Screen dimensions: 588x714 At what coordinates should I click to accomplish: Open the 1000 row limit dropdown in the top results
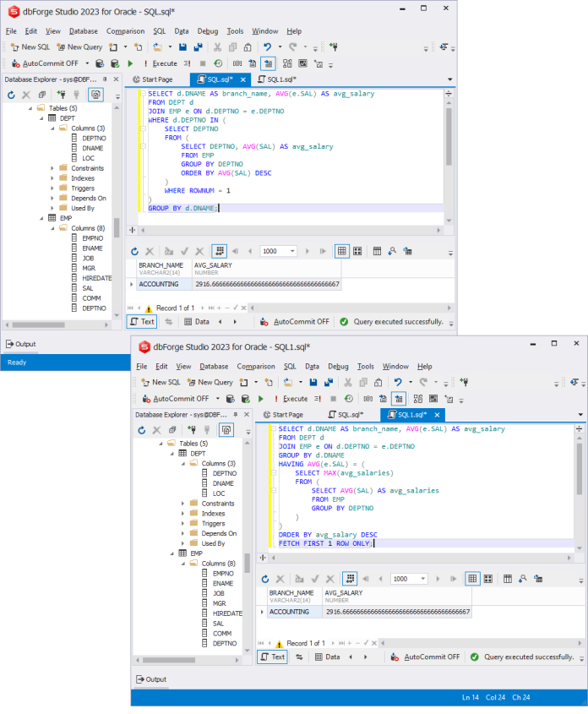292,251
